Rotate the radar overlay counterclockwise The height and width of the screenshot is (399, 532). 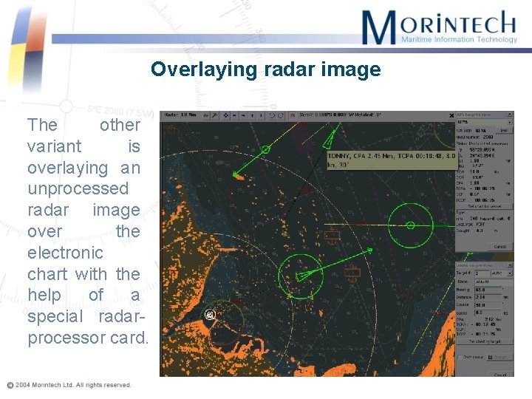pyautogui.click(x=272, y=115)
